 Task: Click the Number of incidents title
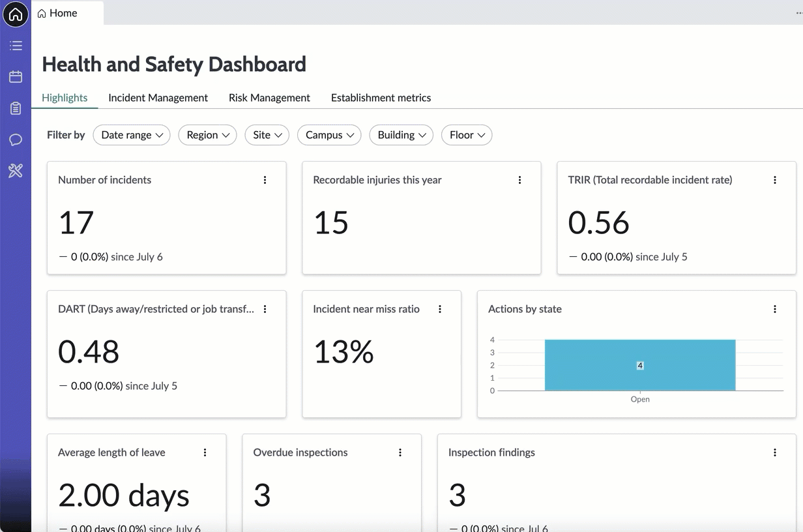coord(104,180)
